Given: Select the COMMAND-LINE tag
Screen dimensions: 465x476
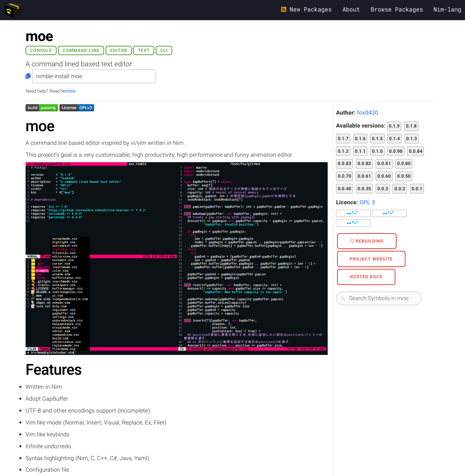Looking at the screenshot, I should coord(81,50).
